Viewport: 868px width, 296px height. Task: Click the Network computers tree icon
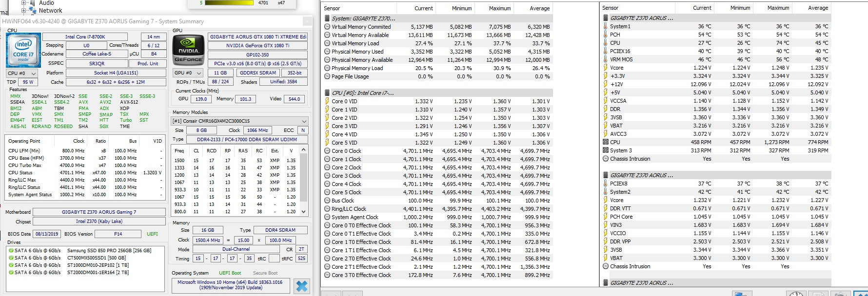33,10
